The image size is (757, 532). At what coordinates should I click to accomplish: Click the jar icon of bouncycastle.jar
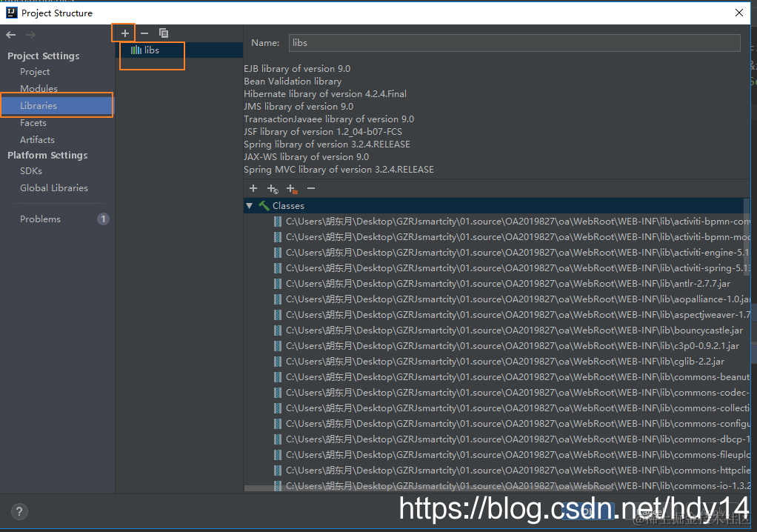coord(278,330)
